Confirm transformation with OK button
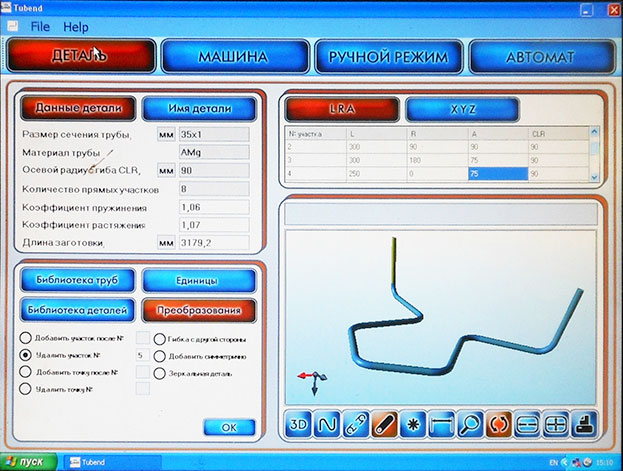 coord(229,427)
